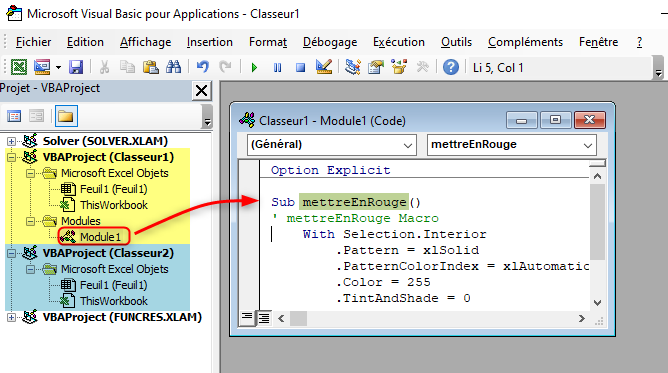The height and width of the screenshot is (373, 668).
Task: Click the Paste clipboard icon
Action: (x=150, y=67)
